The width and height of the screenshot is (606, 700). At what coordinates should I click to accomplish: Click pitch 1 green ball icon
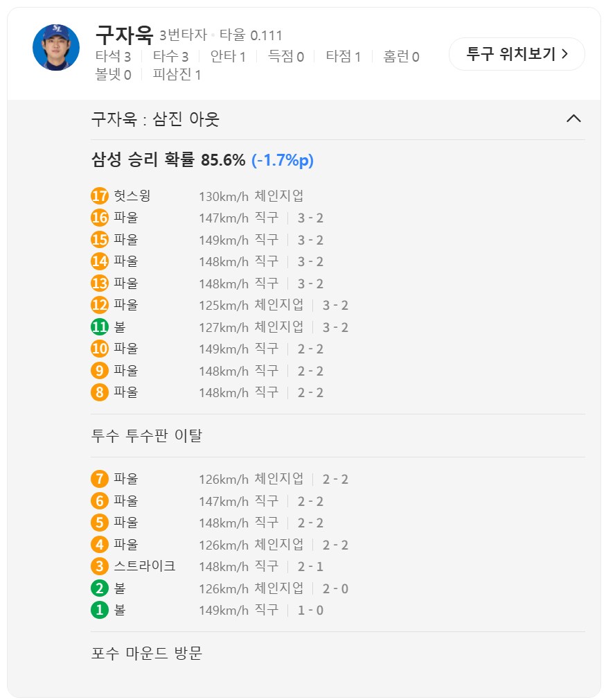coord(100,611)
